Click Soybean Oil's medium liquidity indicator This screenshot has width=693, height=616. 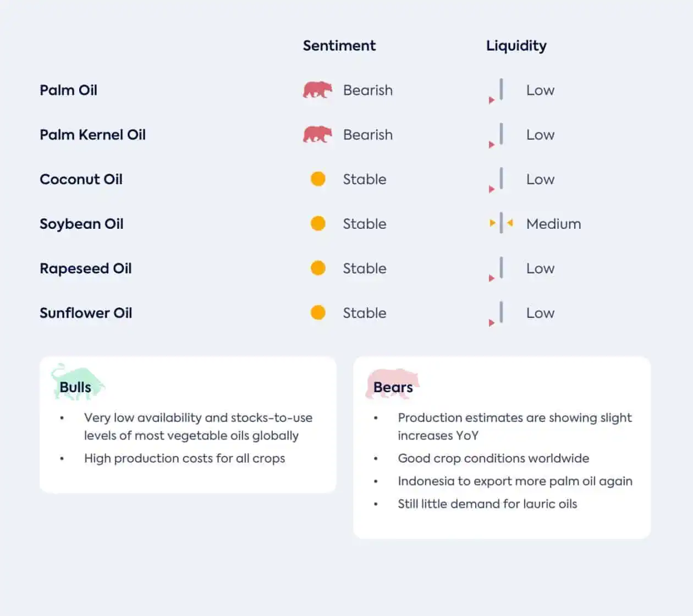click(x=501, y=223)
